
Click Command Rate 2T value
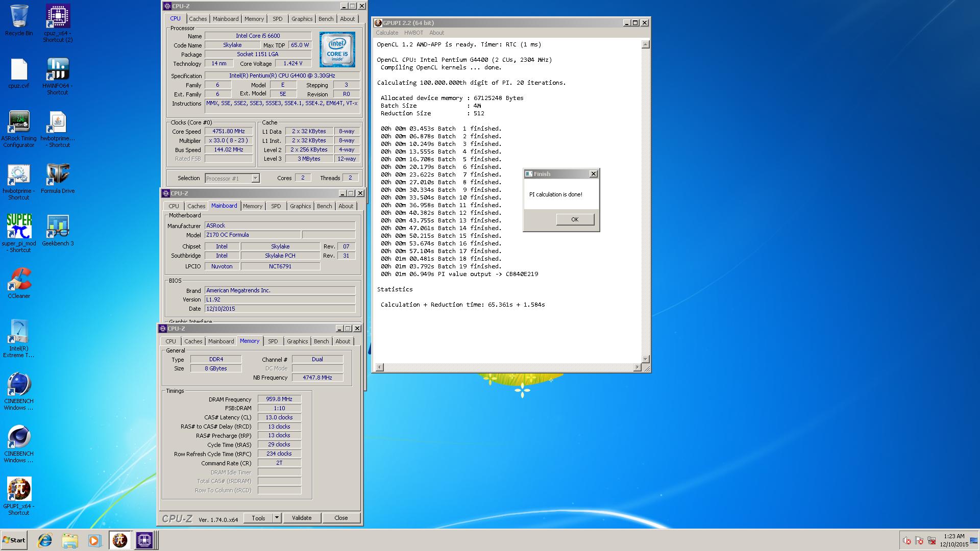pyautogui.click(x=279, y=463)
